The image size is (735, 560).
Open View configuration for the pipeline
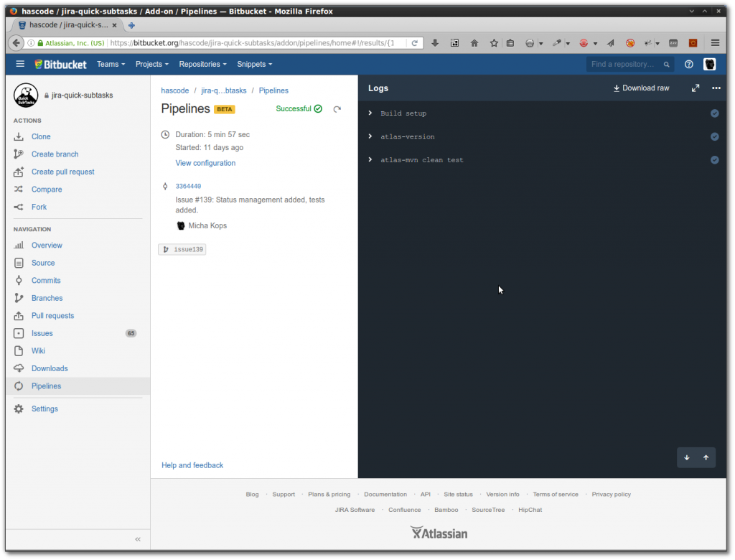pos(205,163)
